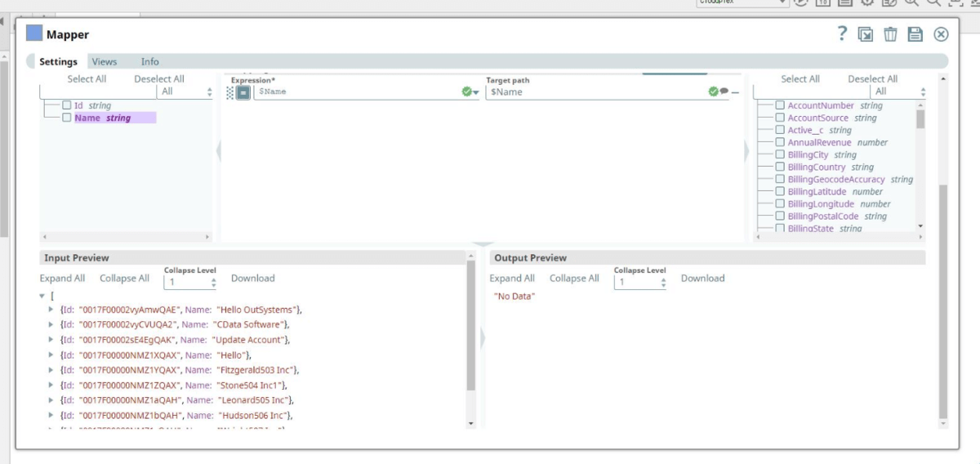Switch to the Info tab
This screenshot has height=464, width=980.
150,61
